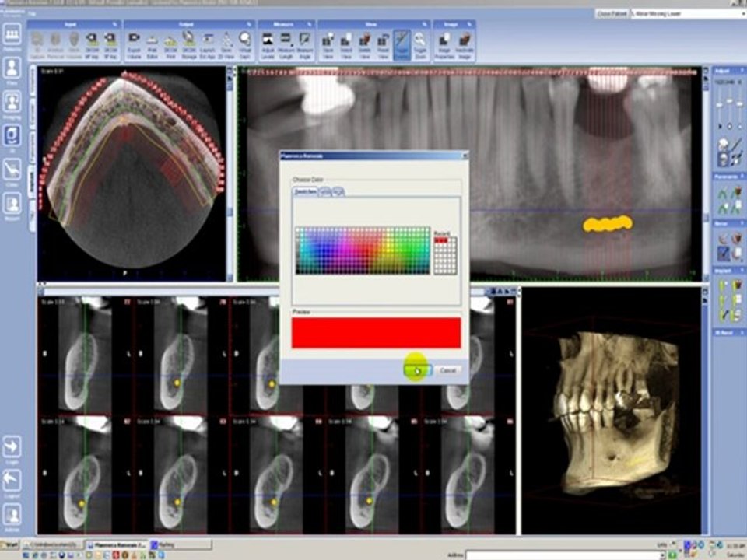Click the red Preview color bar

pyautogui.click(x=377, y=333)
